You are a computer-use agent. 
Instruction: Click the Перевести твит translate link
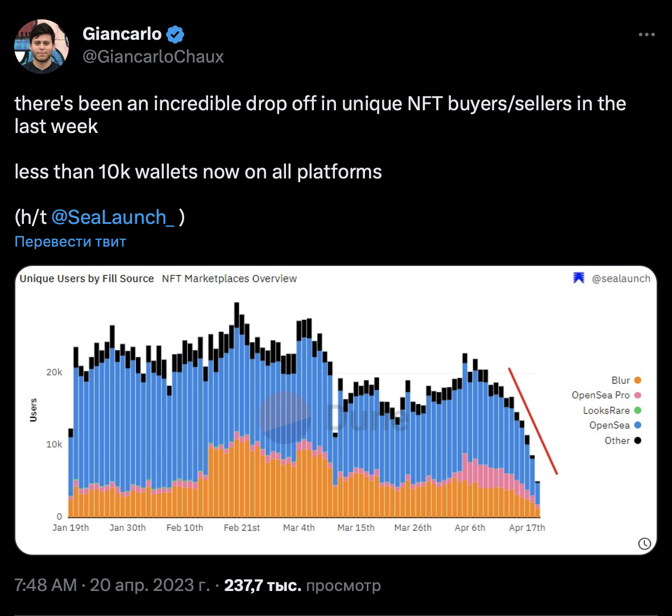click(70, 242)
